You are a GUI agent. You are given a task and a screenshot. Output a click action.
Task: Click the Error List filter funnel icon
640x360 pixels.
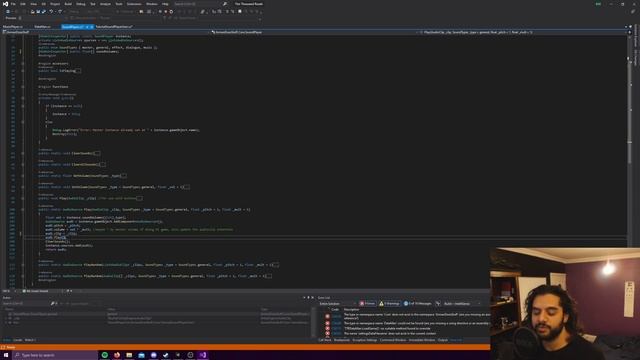tap(438, 304)
